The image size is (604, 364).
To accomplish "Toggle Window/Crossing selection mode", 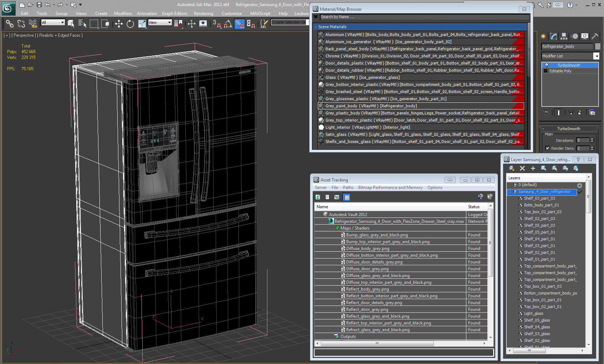I will tap(105, 24).
